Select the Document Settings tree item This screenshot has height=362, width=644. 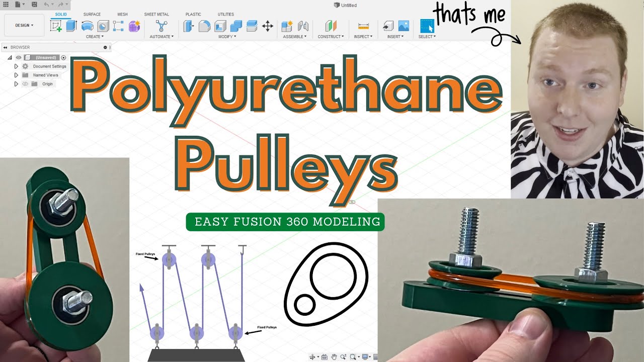50,66
